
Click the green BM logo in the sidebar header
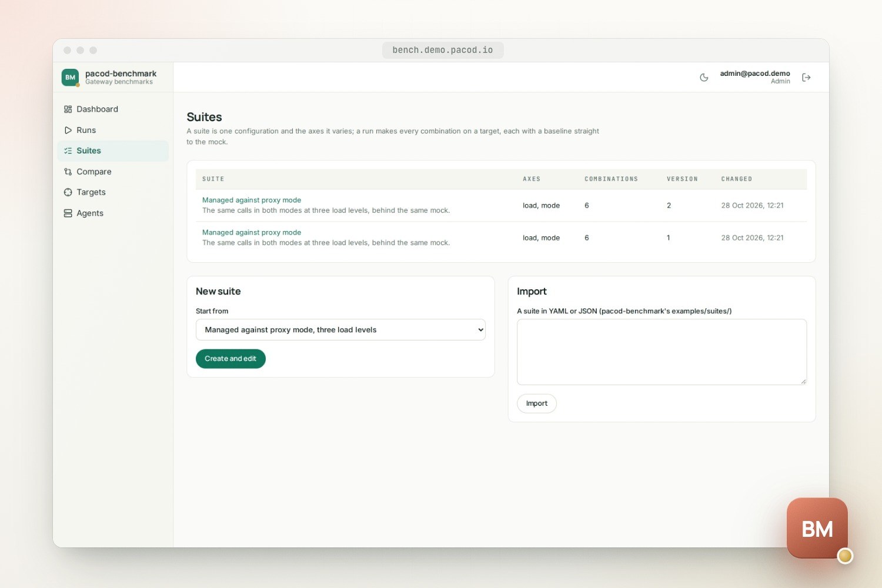coord(70,77)
